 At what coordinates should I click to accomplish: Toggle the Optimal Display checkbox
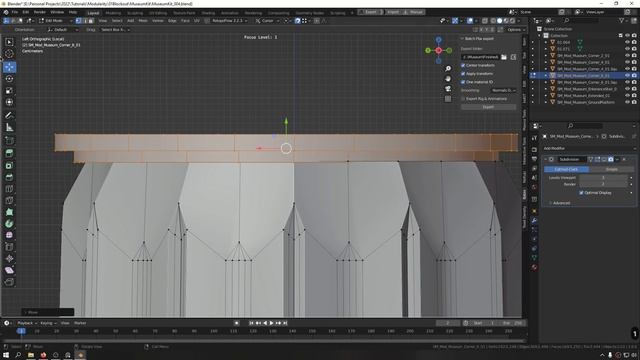581,193
